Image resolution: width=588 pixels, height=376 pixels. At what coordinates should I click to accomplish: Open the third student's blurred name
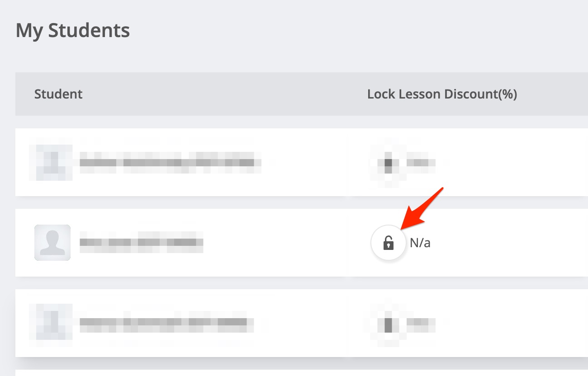[x=166, y=323]
